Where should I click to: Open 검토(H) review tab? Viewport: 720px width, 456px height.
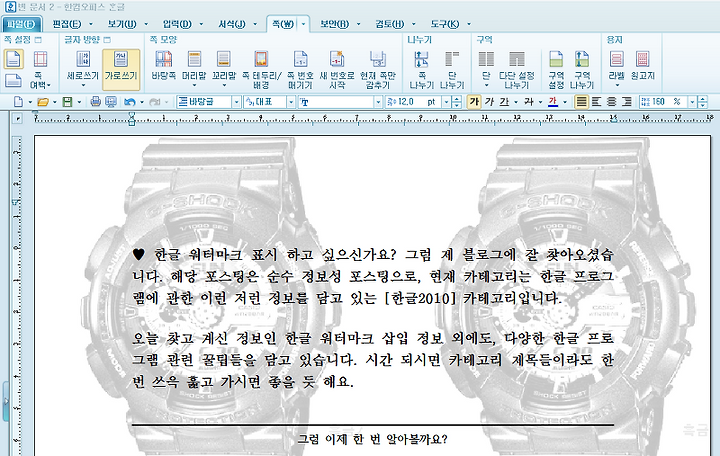pos(390,24)
